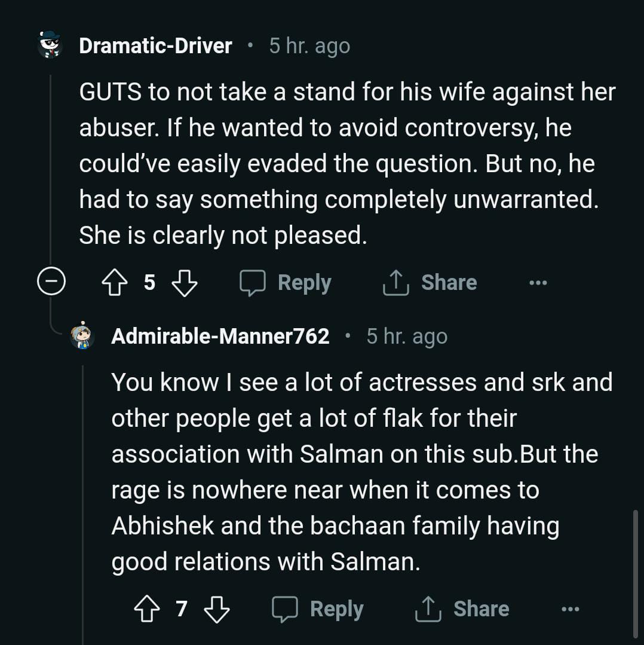Open the Admirable-Manner762 username link
Viewport: 644px width, 645px height.
(220, 337)
